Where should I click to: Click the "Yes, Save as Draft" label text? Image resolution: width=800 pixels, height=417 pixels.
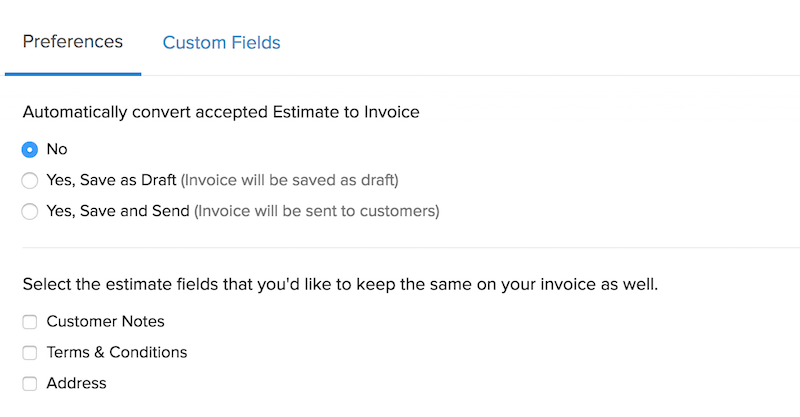point(111,180)
